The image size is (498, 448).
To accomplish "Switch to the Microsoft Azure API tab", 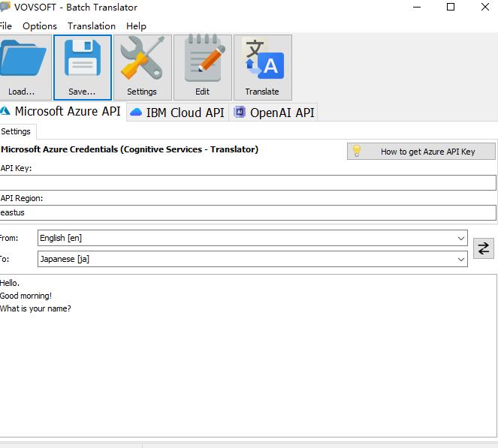I will 62,111.
